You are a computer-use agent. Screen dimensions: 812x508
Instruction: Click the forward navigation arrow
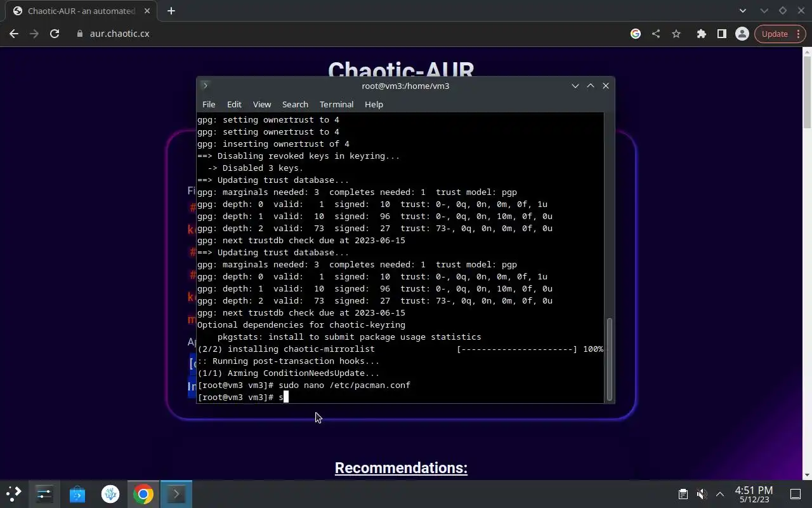click(34, 34)
